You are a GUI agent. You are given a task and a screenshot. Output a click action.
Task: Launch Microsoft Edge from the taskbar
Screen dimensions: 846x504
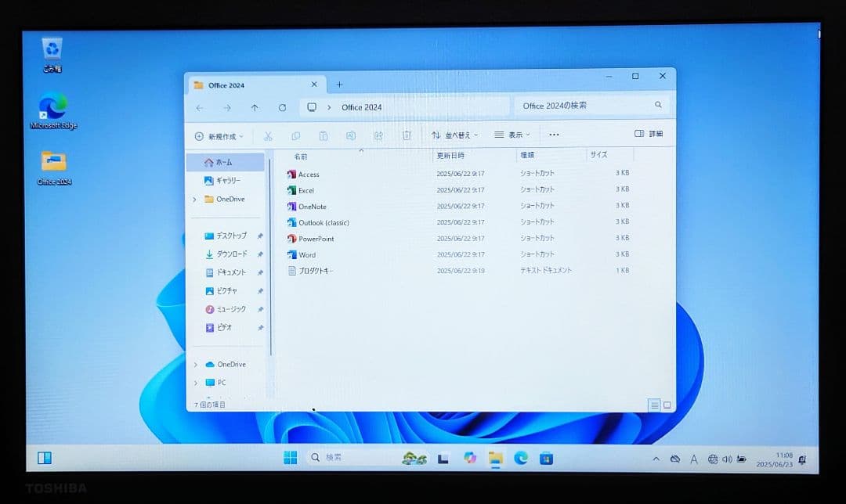tap(520, 459)
